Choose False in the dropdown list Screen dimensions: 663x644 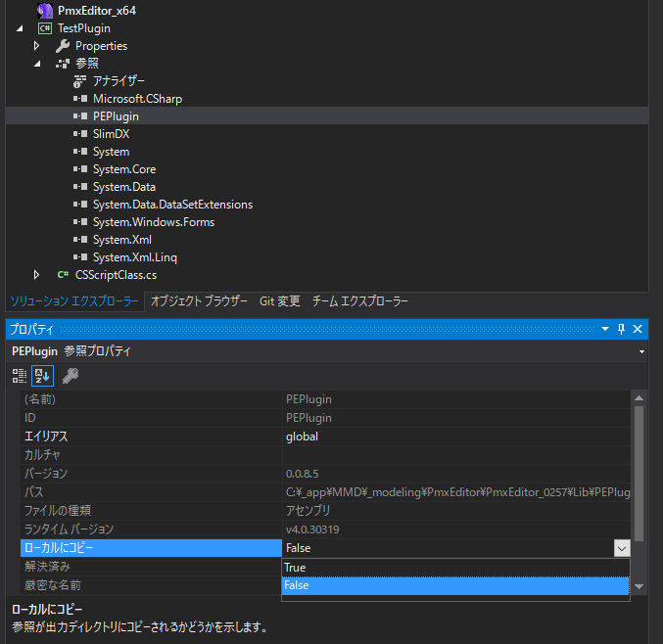click(455, 585)
